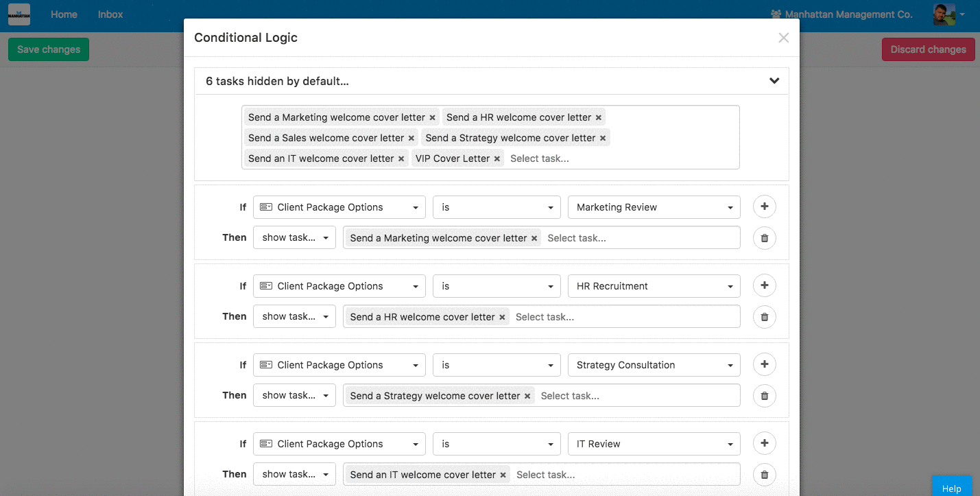Click Select task field in the HR Recruitment rule
Image resolution: width=980 pixels, height=496 pixels.
pyautogui.click(x=545, y=317)
